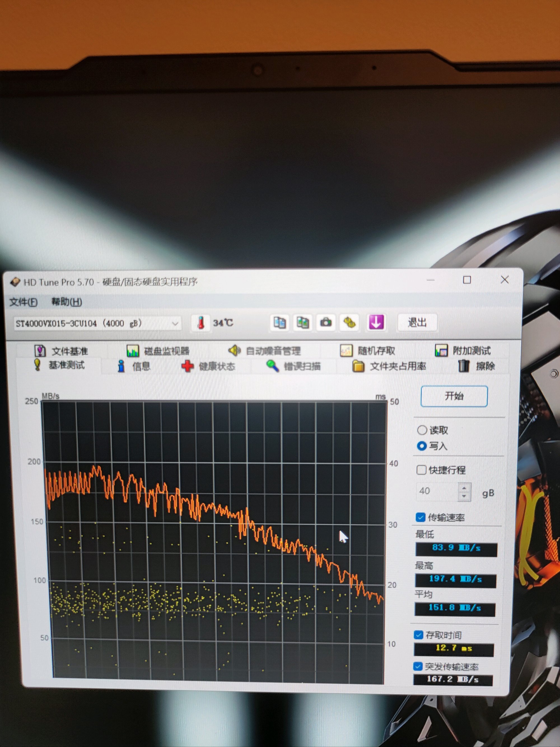The height and width of the screenshot is (747, 560).
Task: Switch to the 健康状态 health tab
Action: (208, 366)
